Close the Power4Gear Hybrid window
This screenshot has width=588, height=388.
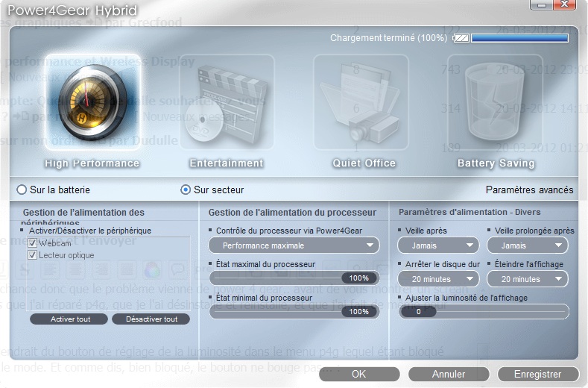tap(568, 7)
